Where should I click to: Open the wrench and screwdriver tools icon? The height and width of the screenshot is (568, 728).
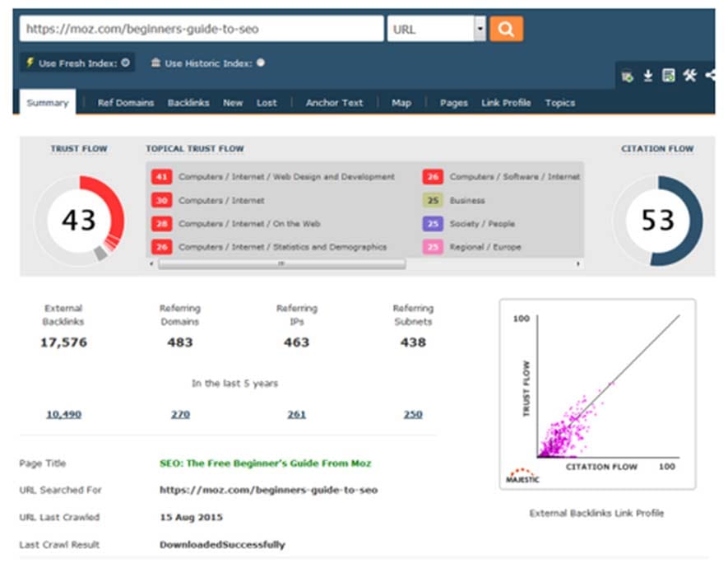pyautogui.click(x=690, y=75)
